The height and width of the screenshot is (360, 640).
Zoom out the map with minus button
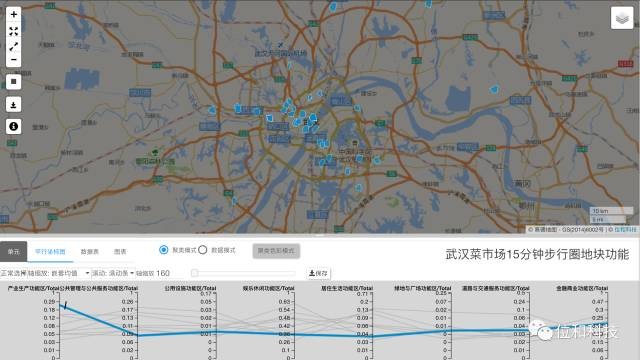[x=13, y=60]
